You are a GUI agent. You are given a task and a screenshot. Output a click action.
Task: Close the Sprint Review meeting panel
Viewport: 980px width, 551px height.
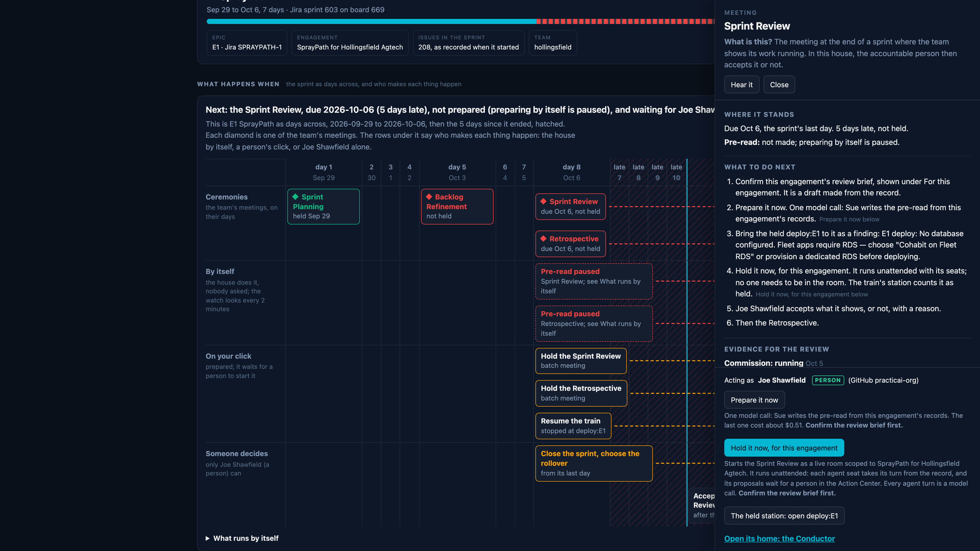coord(779,85)
